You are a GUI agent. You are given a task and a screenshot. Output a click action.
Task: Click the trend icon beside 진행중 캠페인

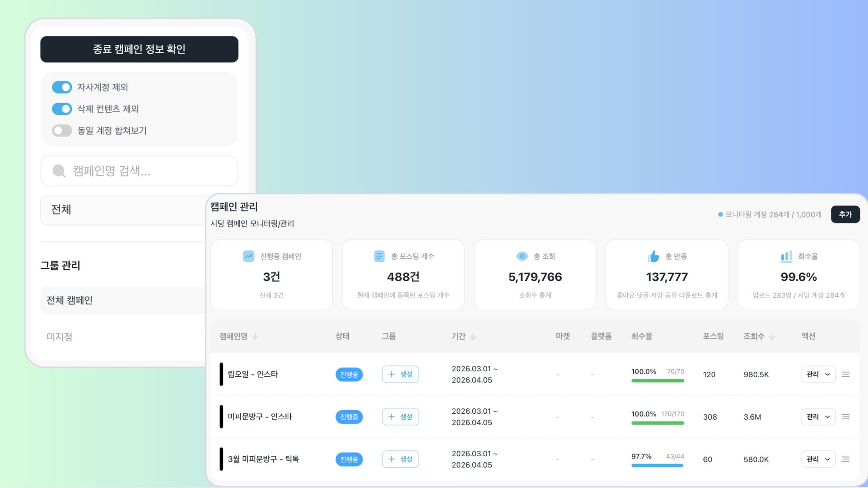(x=248, y=256)
